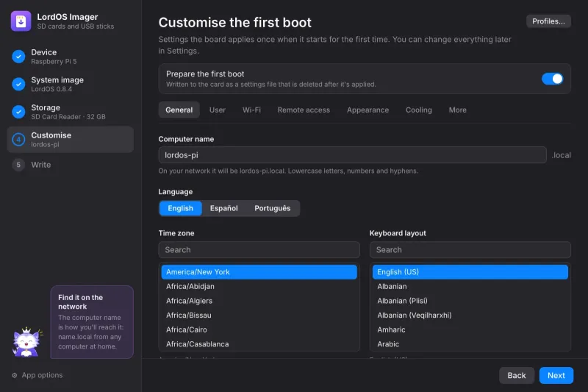Image resolution: width=588 pixels, height=392 pixels.
Task: Select the Customise step in sidebar
Action: coord(71,140)
